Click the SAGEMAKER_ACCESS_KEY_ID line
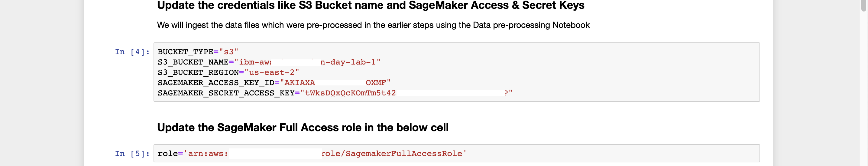 point(274,83)
